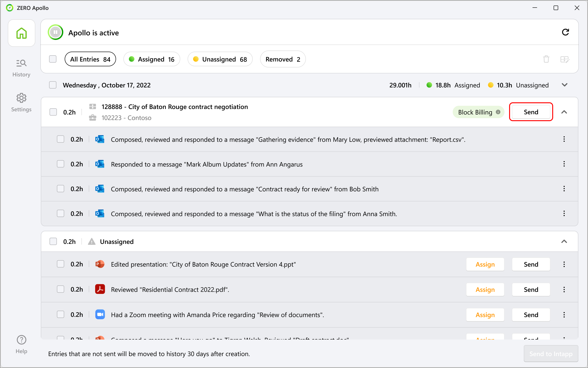Open the Settings panel
The width and height of the screenshot is (588, 368).
click(21, 102)
